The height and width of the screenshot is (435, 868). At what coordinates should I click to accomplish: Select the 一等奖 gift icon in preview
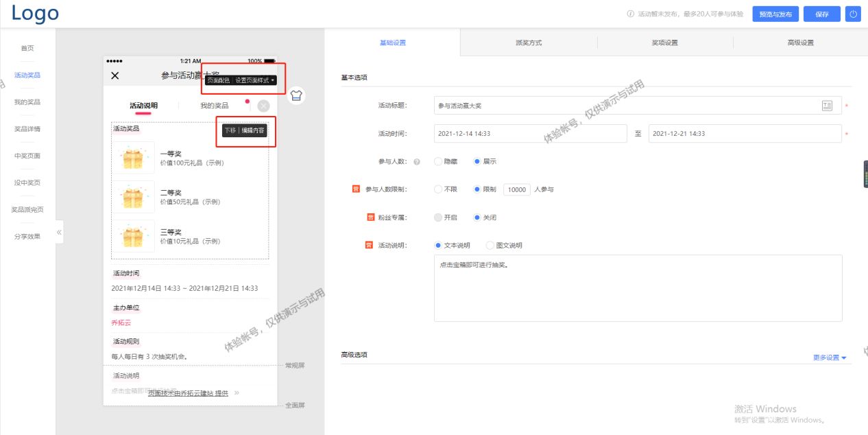pyautogui.click(x=134, y=158)
